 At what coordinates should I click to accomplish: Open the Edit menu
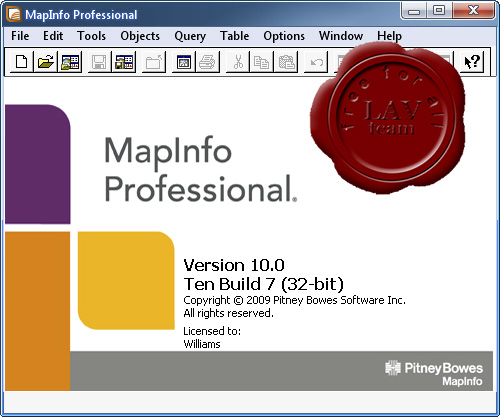point(53,36)
